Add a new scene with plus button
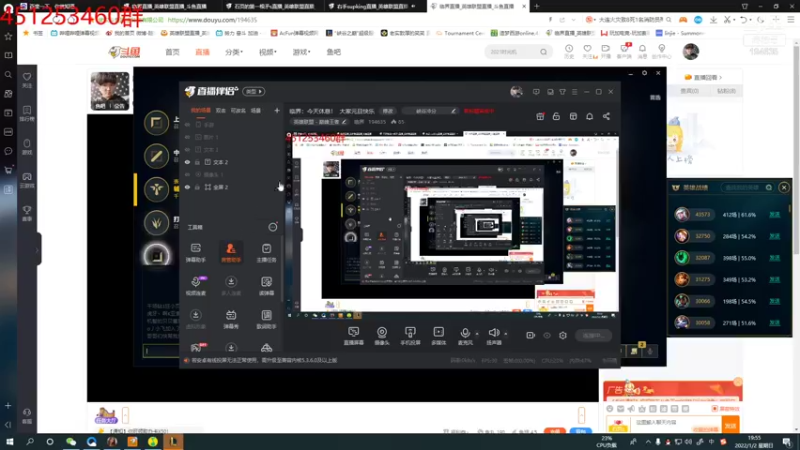 pos(277,110)
